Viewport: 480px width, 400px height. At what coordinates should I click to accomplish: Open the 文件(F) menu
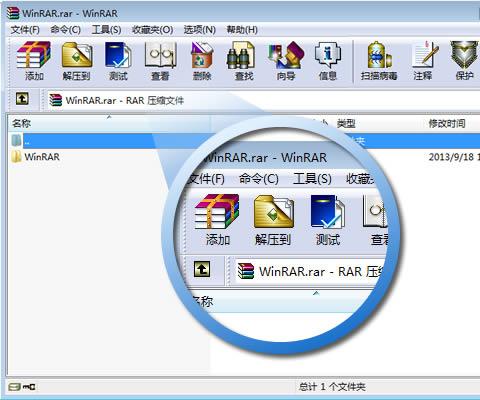click(x=25, y=30)
